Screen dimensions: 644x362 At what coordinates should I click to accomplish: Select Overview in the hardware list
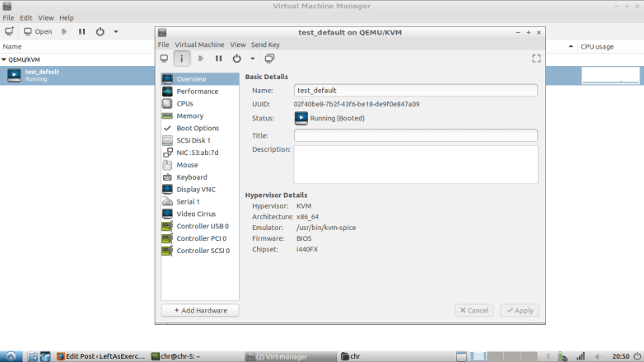[200, 79]
